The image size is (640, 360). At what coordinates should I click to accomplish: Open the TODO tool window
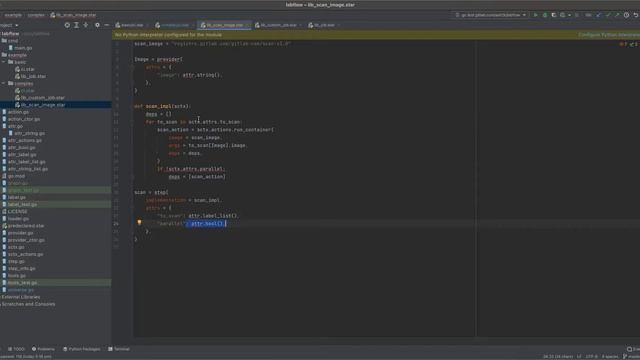pyautogui.click(x=16, y=349)
